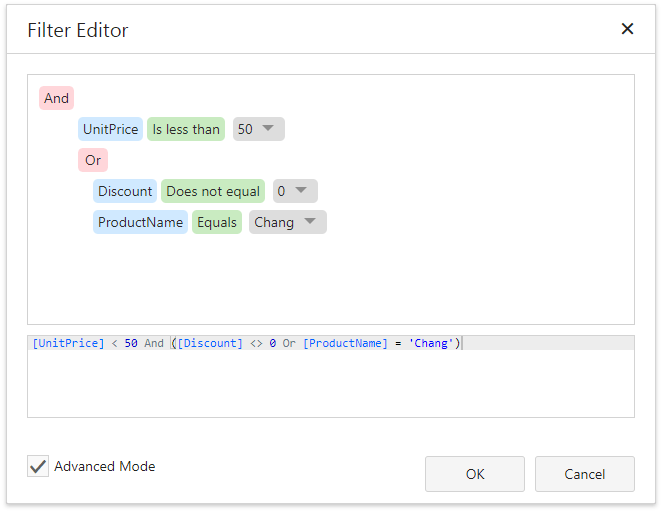662x512 pixels.
Task: Click the Chang value text
Action: tap(273, 222)
